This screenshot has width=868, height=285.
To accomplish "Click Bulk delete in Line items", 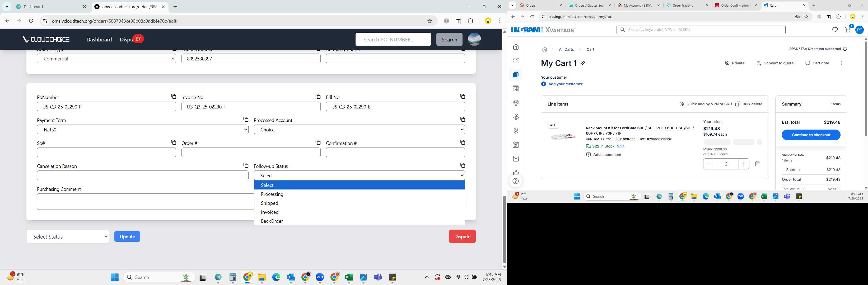I will pos(748,104).
